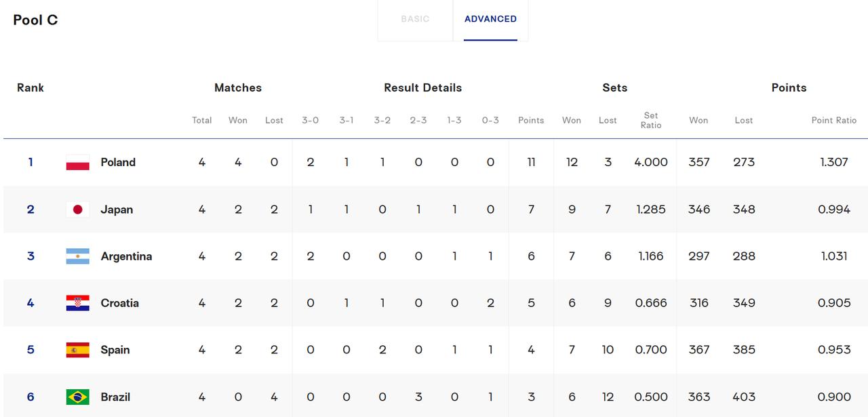Click the Point Ratio column header
This screenshot has height=417, width=868.
pyautogui.click(x=834, y=120)
